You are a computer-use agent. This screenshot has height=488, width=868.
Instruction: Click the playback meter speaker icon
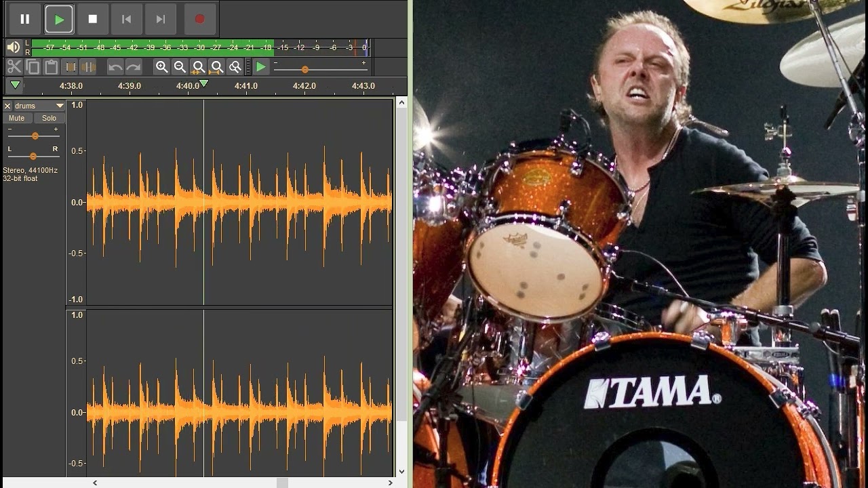point(13,47)
